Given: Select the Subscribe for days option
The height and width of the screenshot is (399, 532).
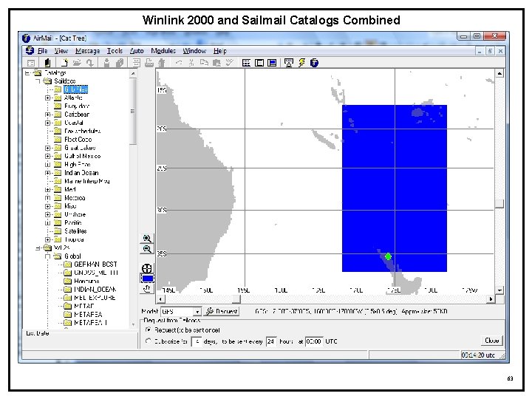Looking at the screenshot, I should pos(148,341).
